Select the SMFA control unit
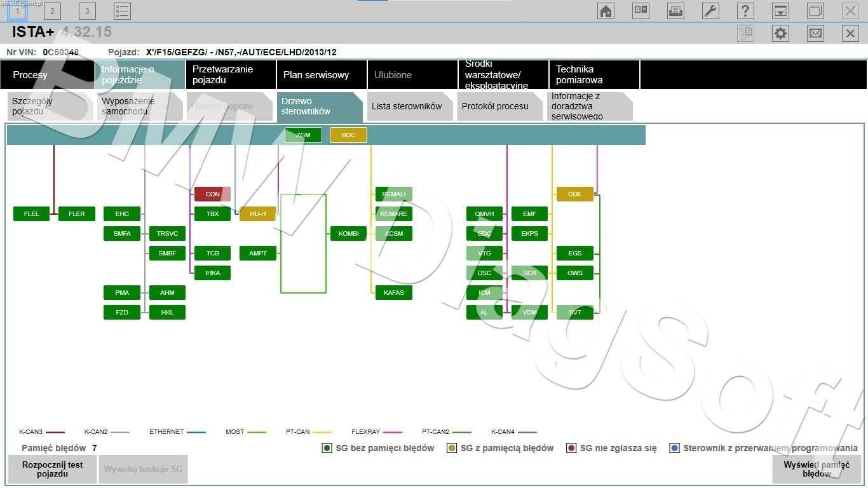This screenshot has width=868, height=488. point(122,233)
